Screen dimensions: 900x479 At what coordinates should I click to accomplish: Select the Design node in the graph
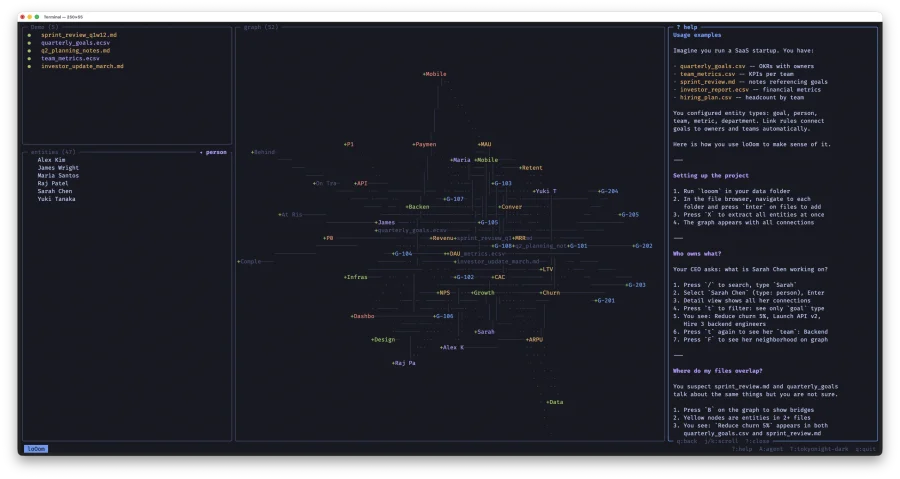pyautogui.click(x=383, y=339)
